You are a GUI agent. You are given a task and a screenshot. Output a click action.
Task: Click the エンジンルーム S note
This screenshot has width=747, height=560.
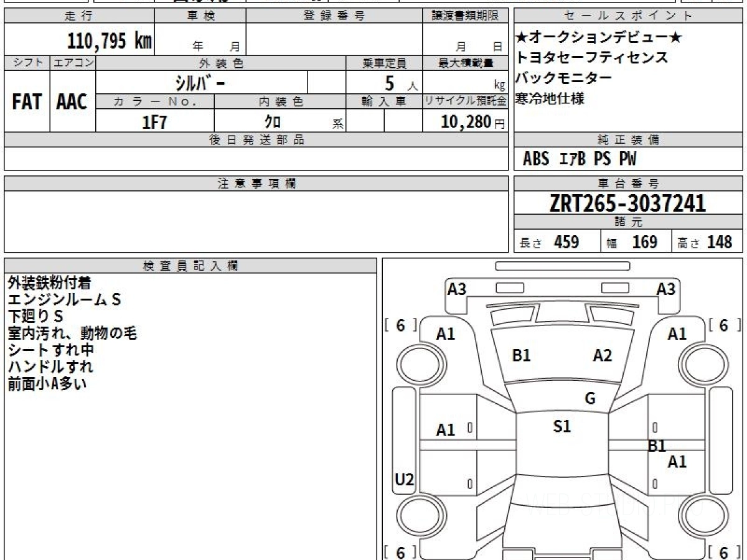(x=64, y=300)
